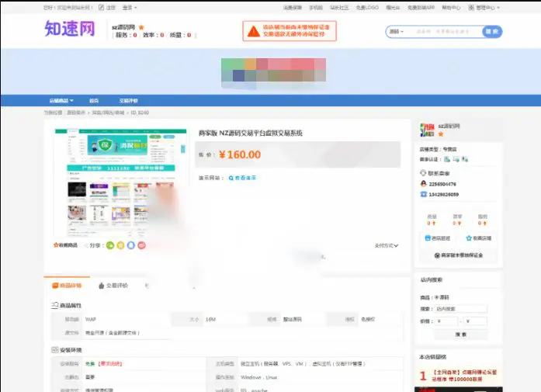Click the red 要求说明 link
This screenshot has height=392, width=541.
pos(110,364)
